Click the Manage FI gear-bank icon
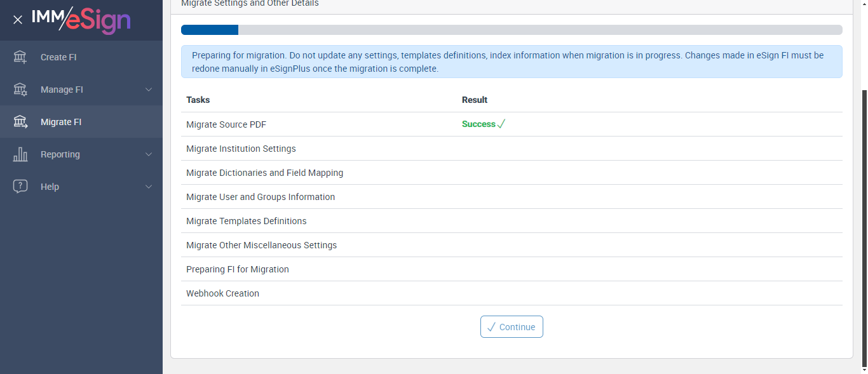Screen dimensions: 868x374 20,90
